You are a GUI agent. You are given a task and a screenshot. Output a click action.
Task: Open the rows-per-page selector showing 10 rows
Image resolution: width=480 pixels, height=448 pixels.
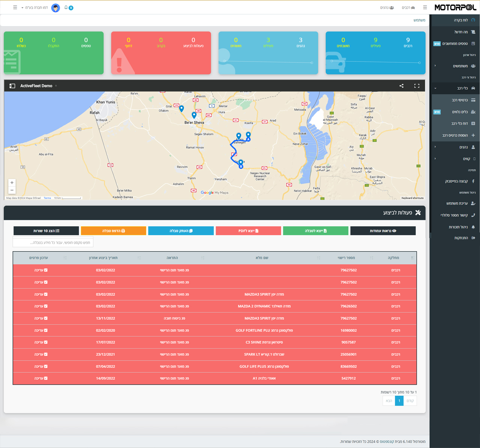46,231
